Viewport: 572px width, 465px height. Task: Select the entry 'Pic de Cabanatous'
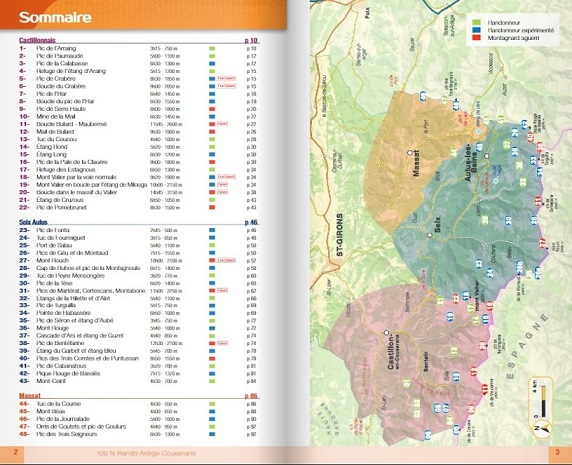[62, 366]
